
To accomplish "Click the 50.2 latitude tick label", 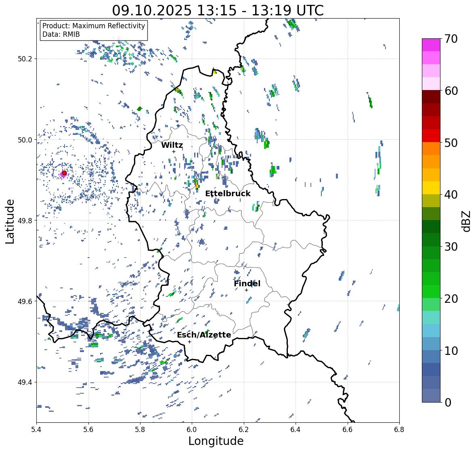I will pos(25,59).
